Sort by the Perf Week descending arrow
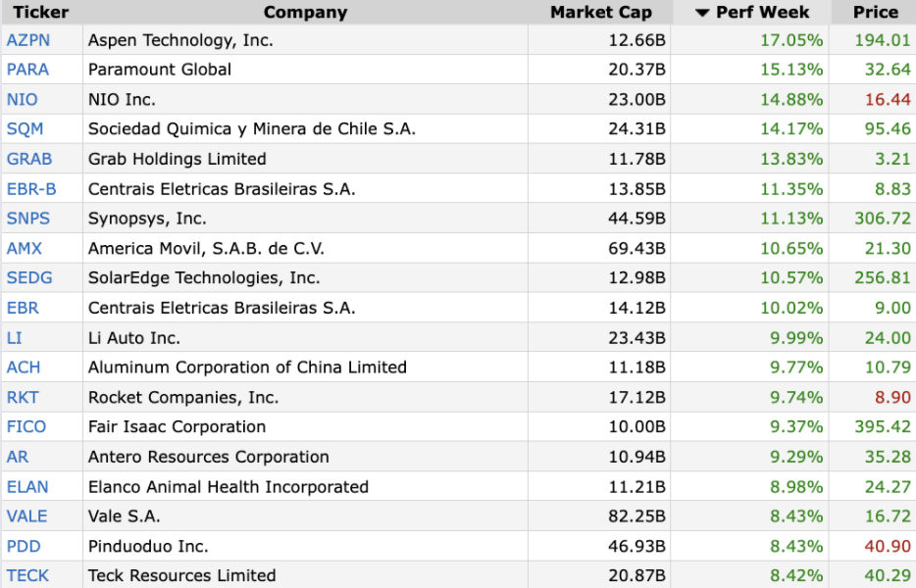This screenshot has width=916, height=588. point(702,13)
